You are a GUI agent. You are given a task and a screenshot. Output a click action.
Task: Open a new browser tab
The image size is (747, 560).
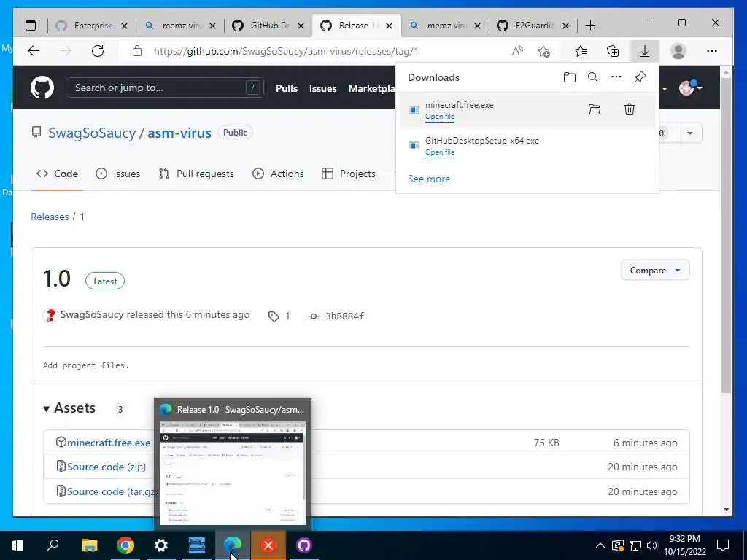pos(590,26)
